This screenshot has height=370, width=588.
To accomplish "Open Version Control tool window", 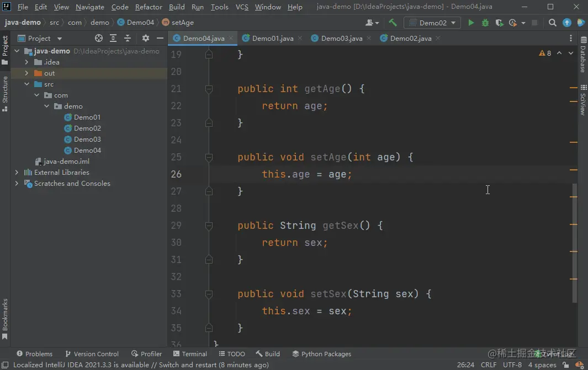I will [92, 354].
